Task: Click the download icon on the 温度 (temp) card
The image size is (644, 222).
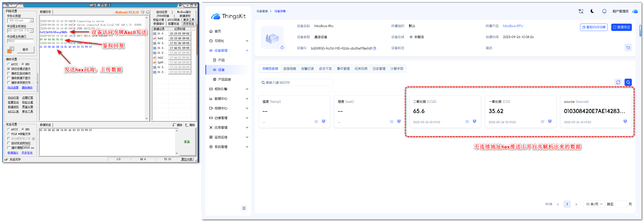Action: [316, 121]
